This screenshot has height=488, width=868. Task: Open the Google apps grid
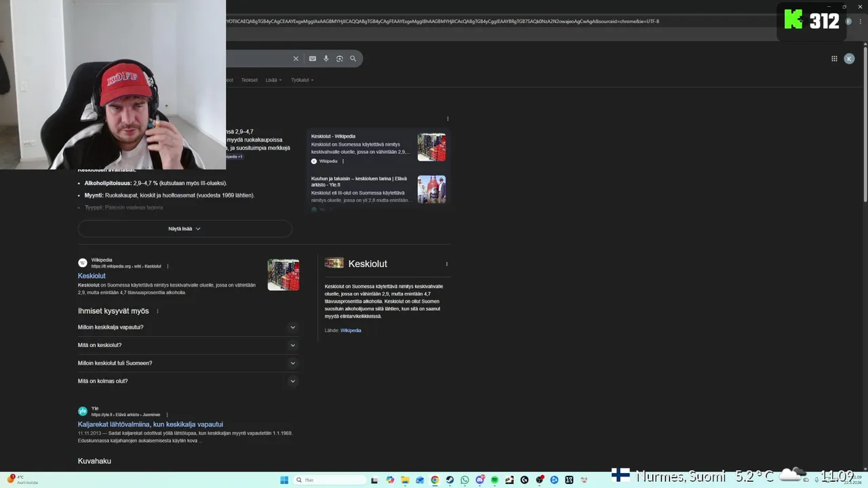[834, 59]
